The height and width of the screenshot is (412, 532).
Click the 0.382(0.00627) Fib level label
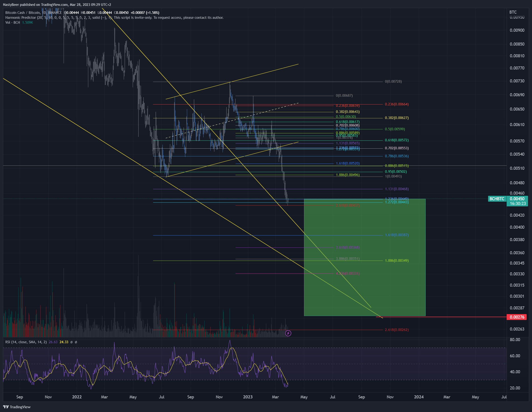(397, 118)
